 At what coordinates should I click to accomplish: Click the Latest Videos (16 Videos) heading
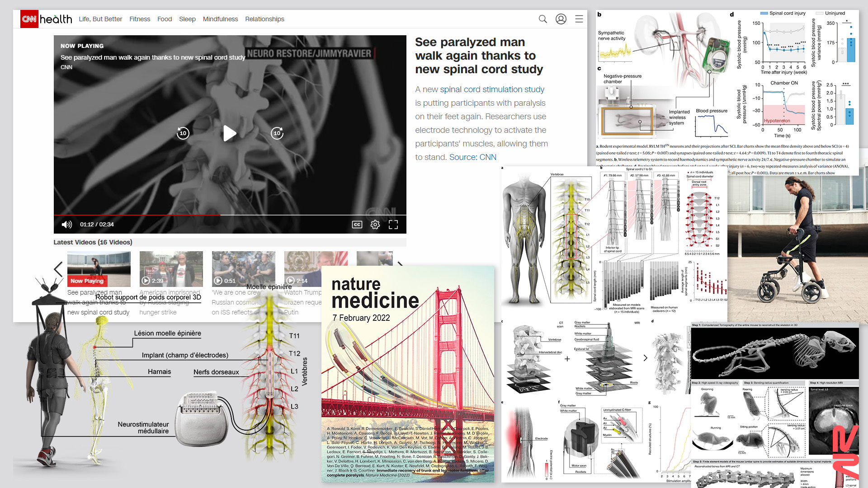93,242
